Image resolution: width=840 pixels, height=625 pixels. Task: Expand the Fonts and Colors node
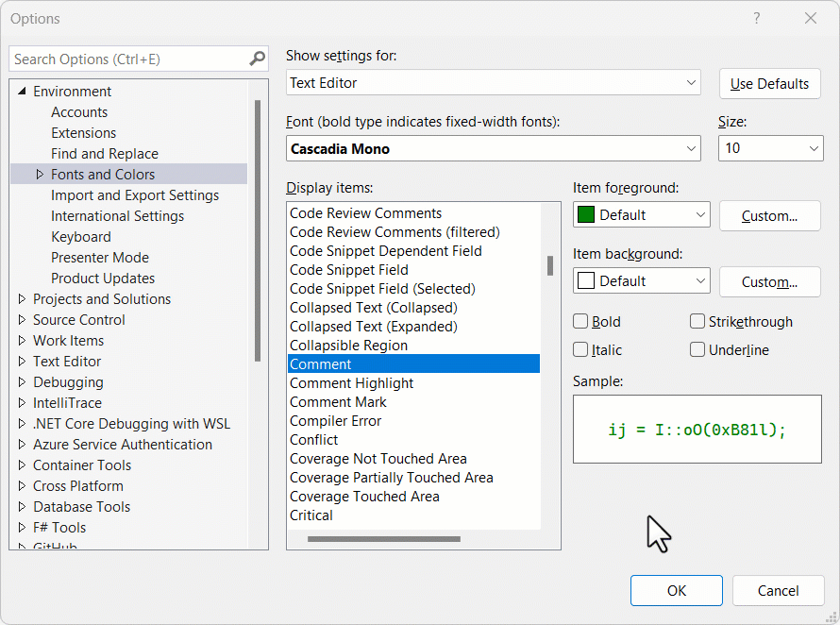coord(40,174)
